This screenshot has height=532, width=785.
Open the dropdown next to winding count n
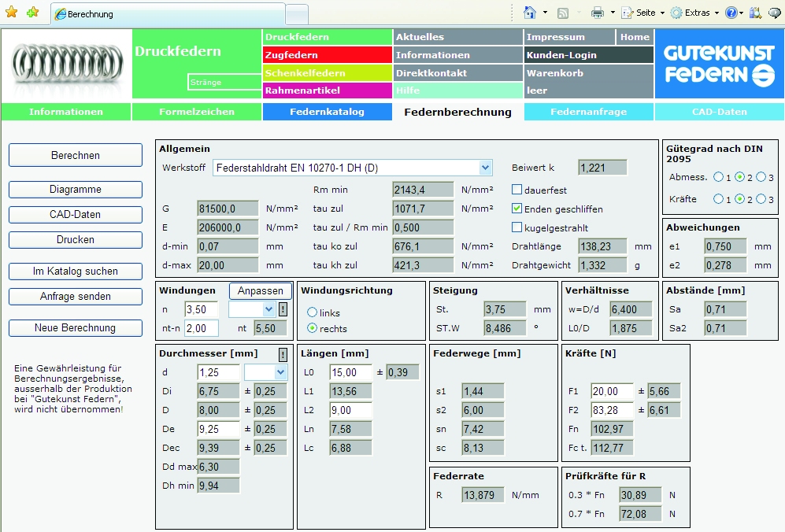click(268, 309)
